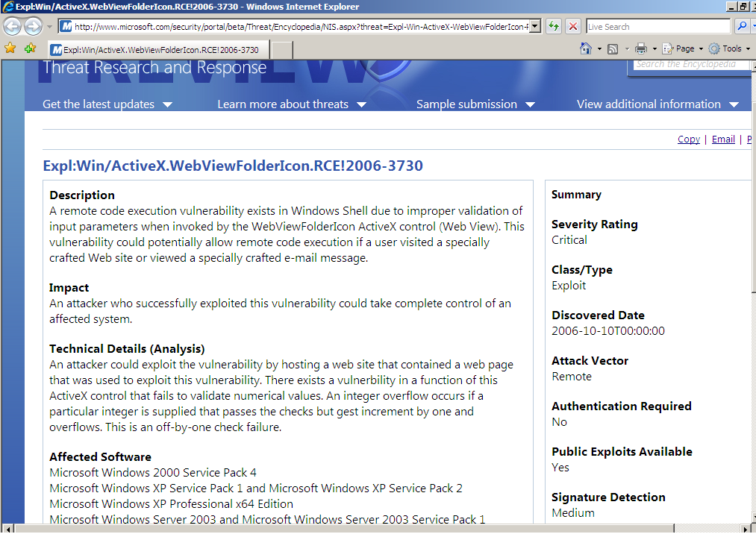Click the page heading Expl:Win/ActiveX.WebViewFolderIcon.RCE!2006-3730
Screen dimensions: 756x534
[x=233, y=166]
